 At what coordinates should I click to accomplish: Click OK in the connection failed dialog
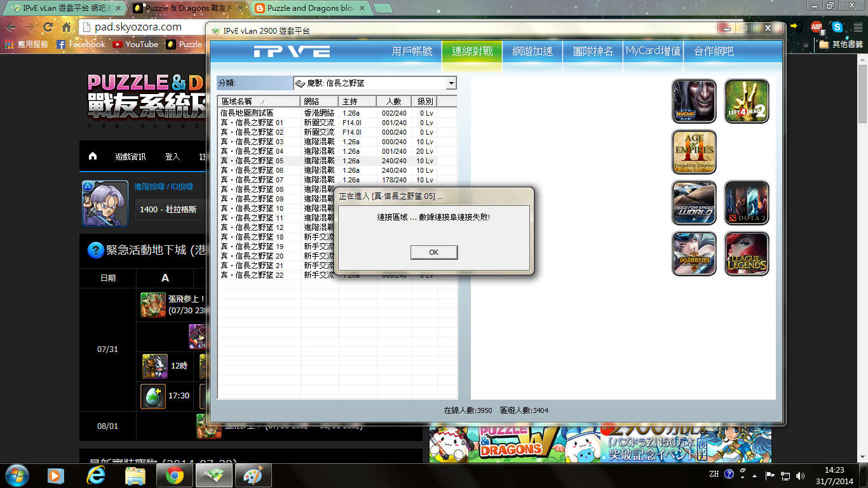point(434,252)
